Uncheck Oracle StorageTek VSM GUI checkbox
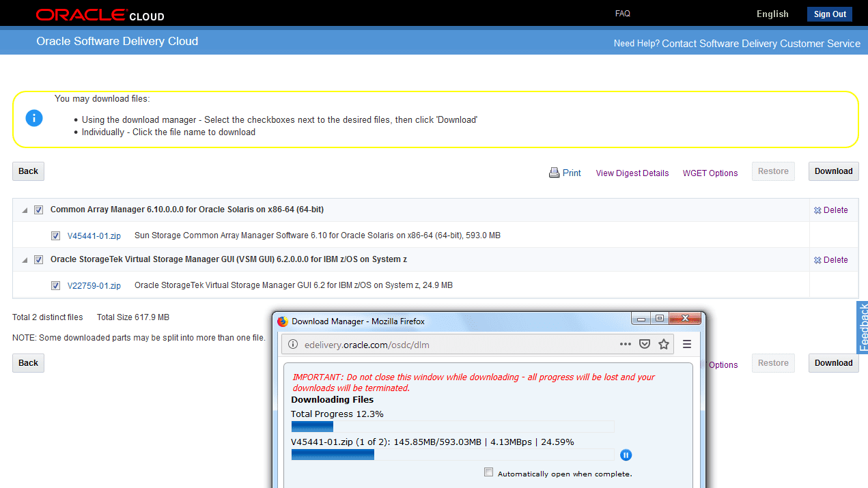868x488 pixels. (x=39, y=259)
